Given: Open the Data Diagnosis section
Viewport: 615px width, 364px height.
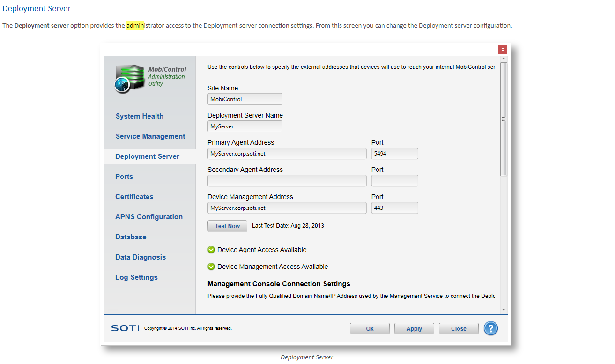Looking at the screenshot, I should point(141,257).
